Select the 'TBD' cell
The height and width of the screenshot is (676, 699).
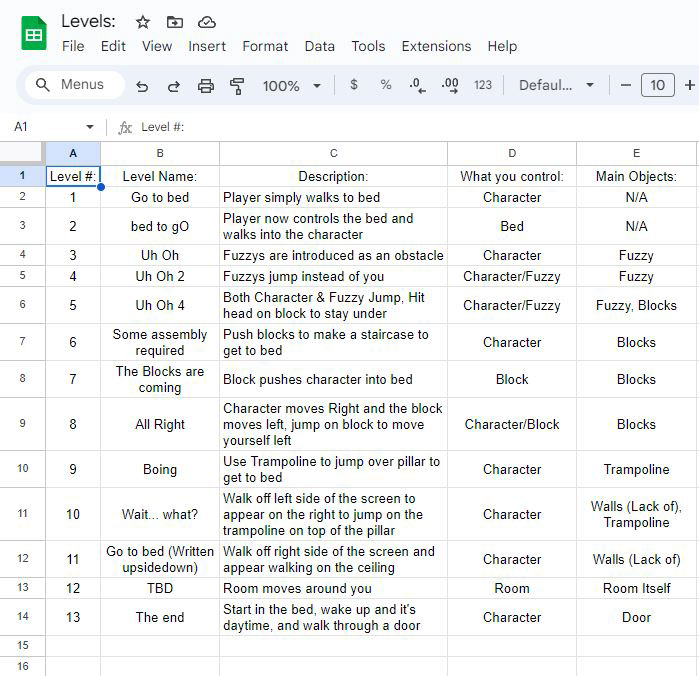click(x=160, y=588)
